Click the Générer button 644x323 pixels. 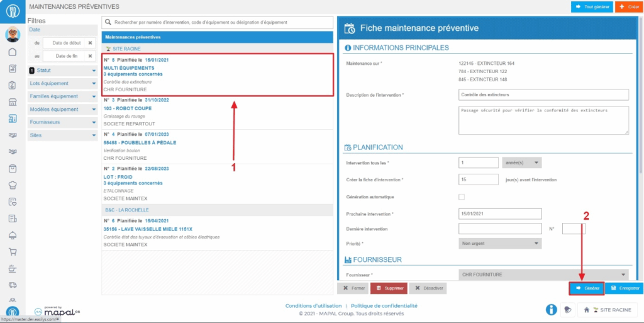(x=586, y=288)
